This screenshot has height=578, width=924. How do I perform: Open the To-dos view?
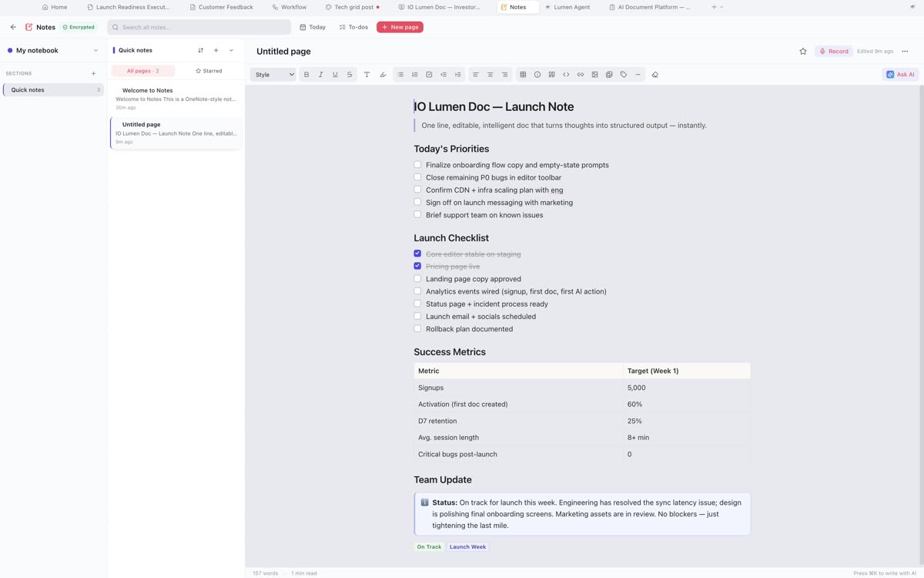click(354, 27)
